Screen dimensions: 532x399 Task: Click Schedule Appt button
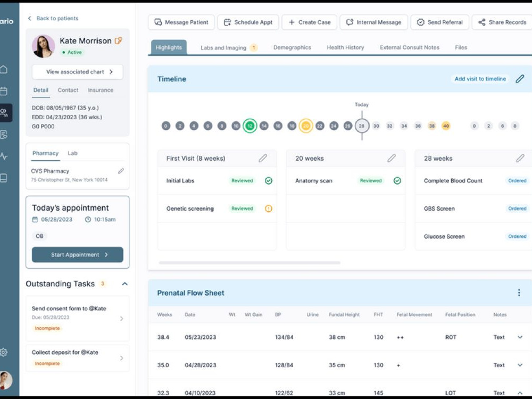point(248,22)
